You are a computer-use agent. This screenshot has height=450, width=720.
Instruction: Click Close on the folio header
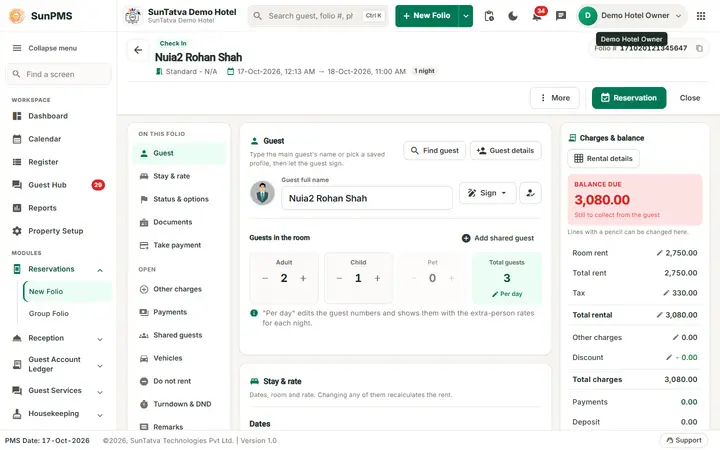690,98
